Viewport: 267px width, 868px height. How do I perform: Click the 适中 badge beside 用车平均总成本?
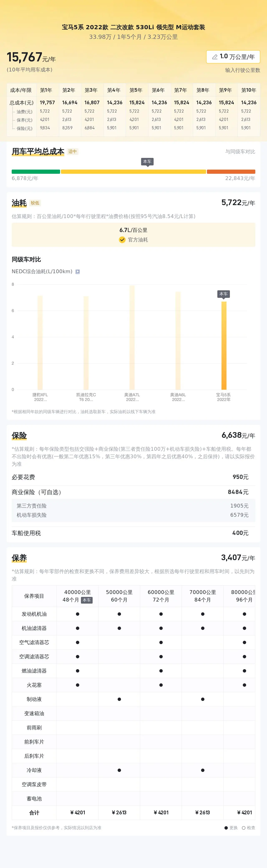tap(73, 151)
